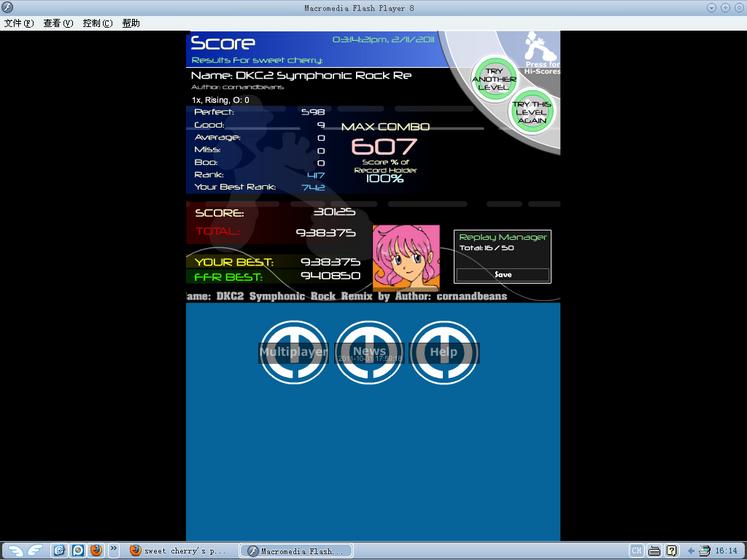Image resolution: width=747 pixels, height=560 pixels.
Task: Click the SCORE value 30125
Action: click(334, 212)
